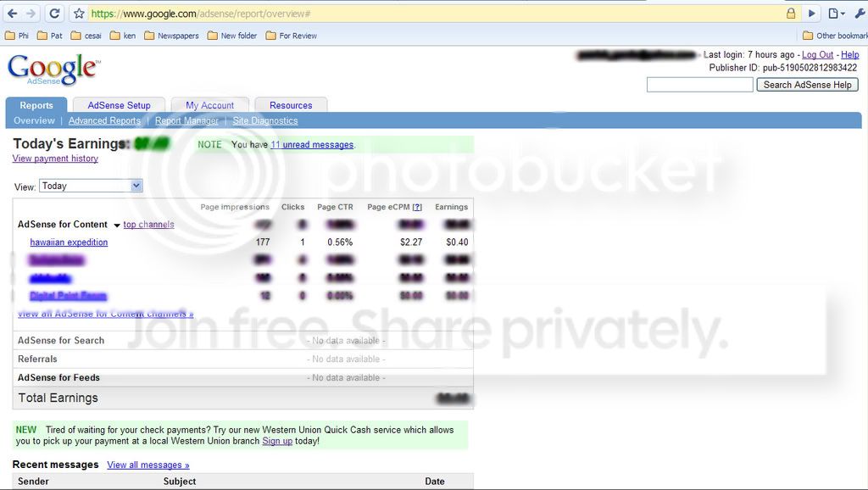Select the Reports tab
The height and width of the screenshot is (490, 868).
point(36,105)
